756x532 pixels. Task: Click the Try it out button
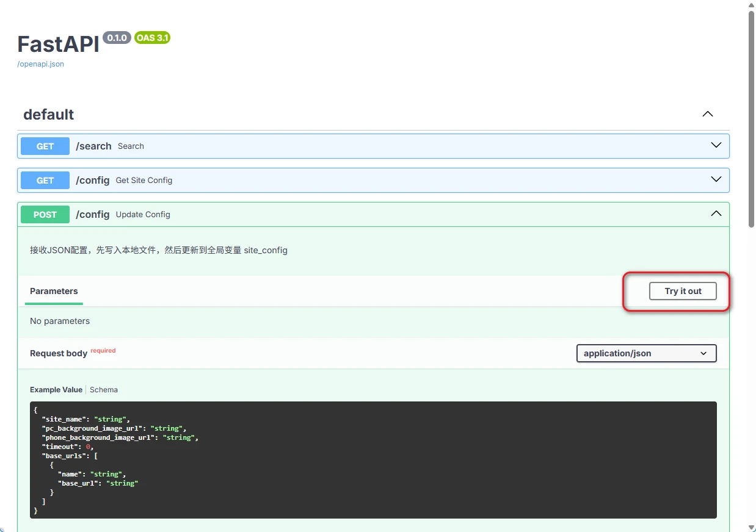(x=682, y=291)
